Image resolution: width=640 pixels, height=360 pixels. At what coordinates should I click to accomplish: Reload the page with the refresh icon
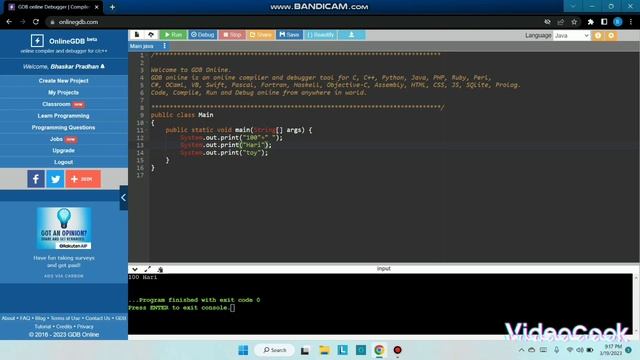click(36, 22)
